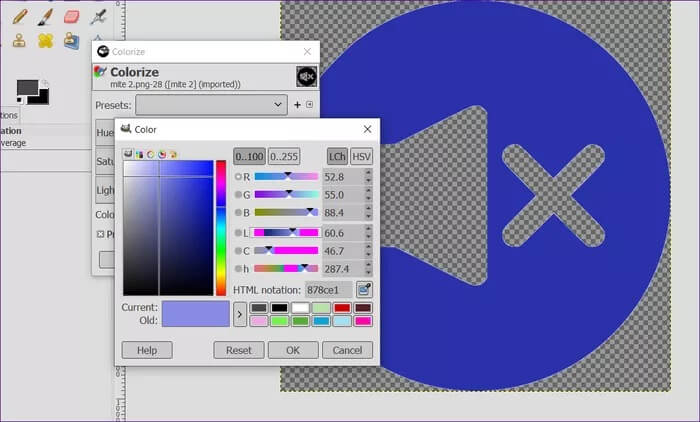Save current settings as preset (plus icon)

[x=297, y=105]
